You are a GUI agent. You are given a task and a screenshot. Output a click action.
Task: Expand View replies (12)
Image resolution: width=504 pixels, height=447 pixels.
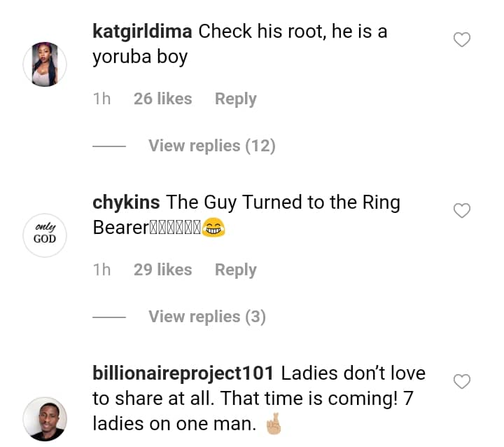pos(211,146)
